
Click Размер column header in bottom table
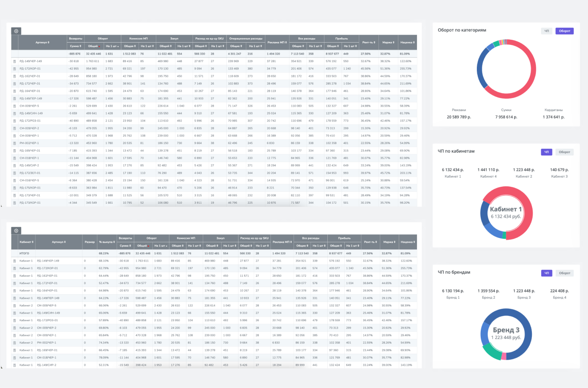[x=90, y=242]
